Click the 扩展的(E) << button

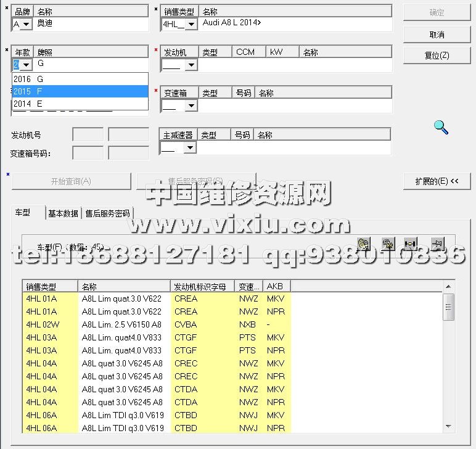pyautogui.click(x=437, y=181)
